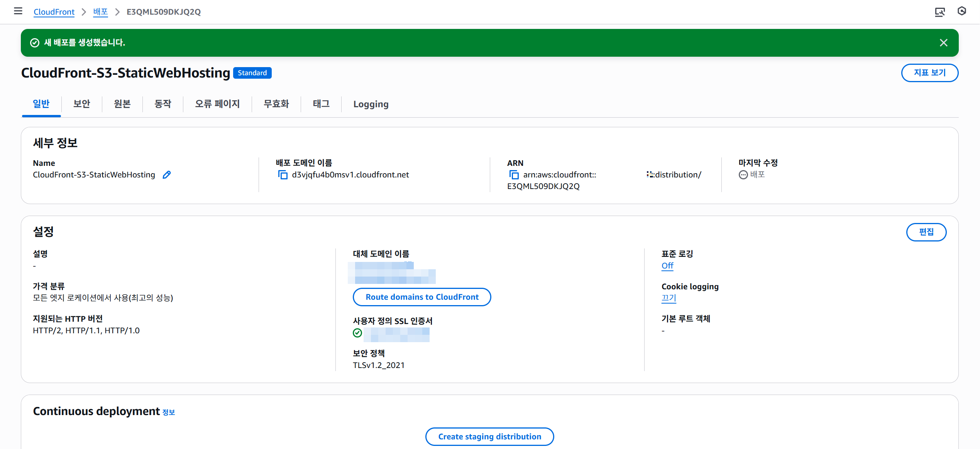Image resolution: width=980 pixels, height=449 pixels.
Task: Click the deploying status icon under 마지막 수정
Action: pyautogui.click(x=743, y=175)
